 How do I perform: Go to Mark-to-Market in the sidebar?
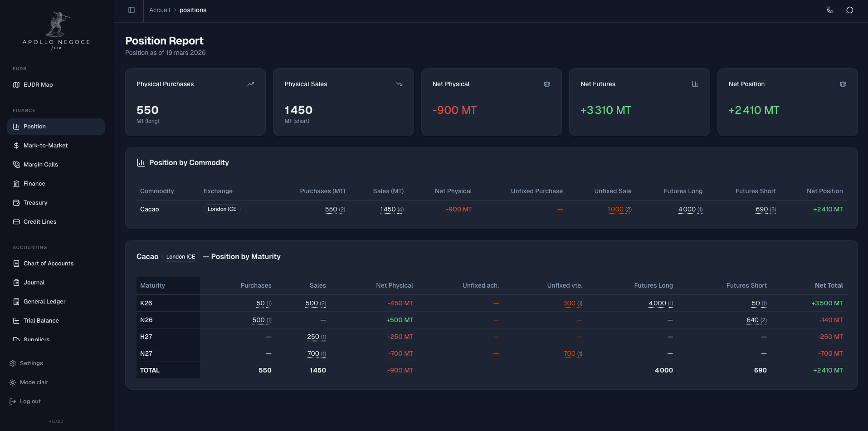point(45,146)
